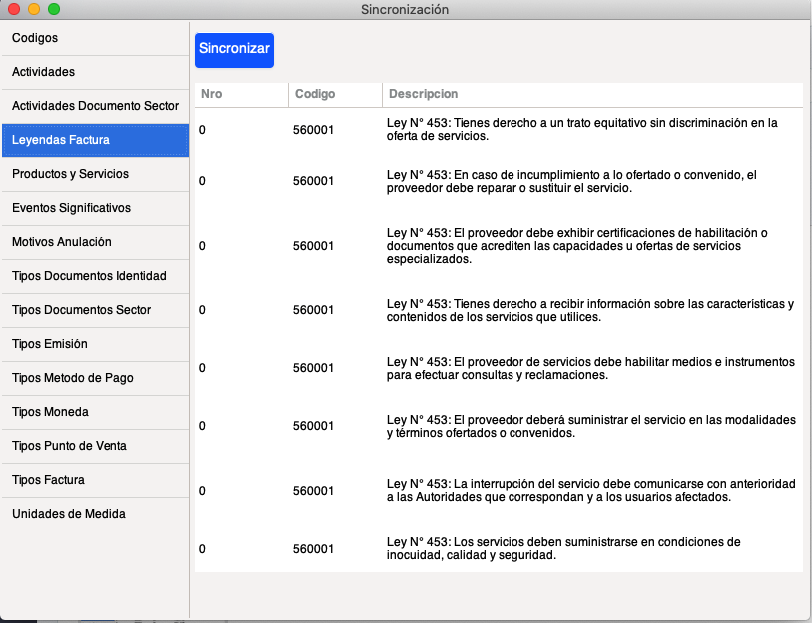This screenshot has height=623, width=812.
Task: Click the Sincronizar button
Action: pyautogui.click(x=234, y=49)
